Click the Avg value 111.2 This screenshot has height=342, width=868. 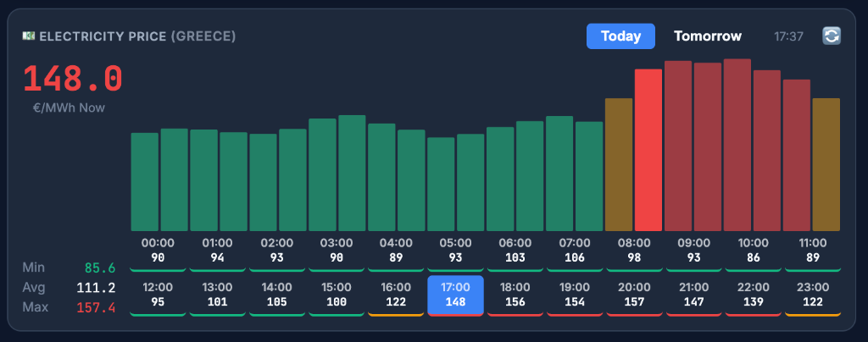[95, 287]
